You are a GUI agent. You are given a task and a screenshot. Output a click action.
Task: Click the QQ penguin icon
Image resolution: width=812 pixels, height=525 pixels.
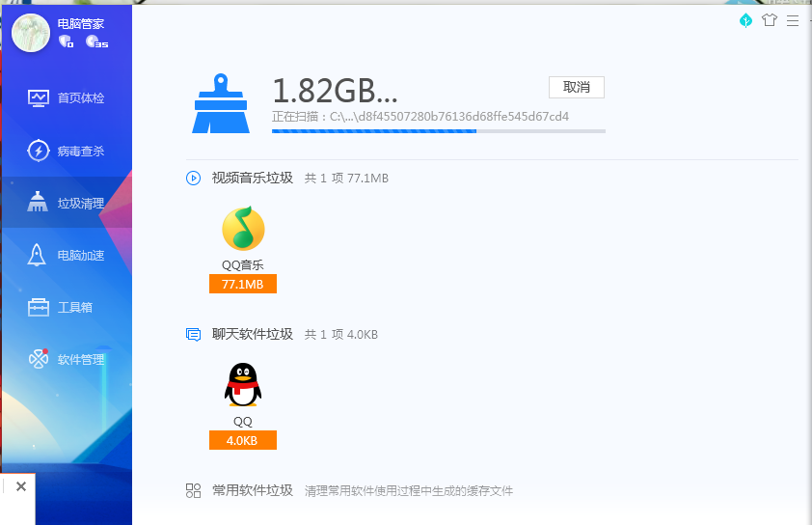243,384
